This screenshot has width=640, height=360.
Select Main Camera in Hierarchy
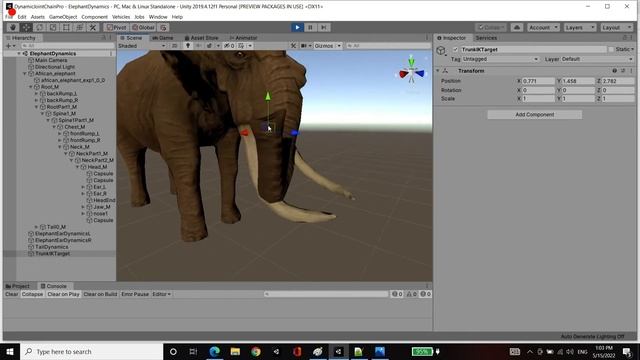pos(51,60)
